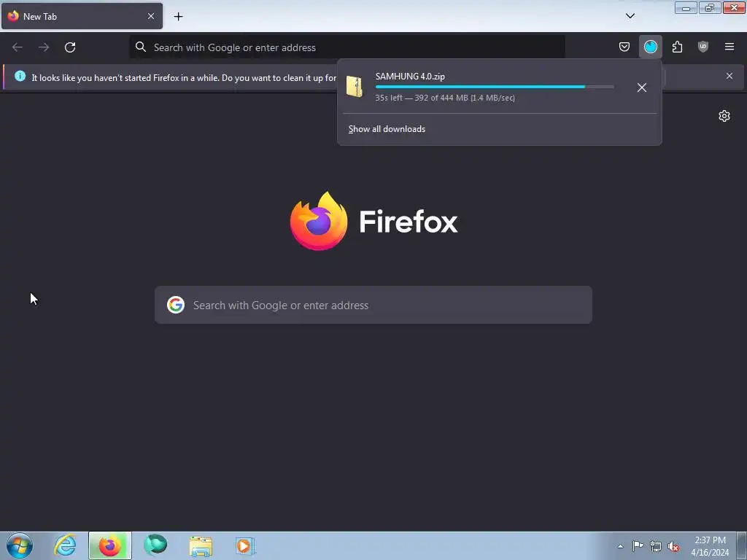Click the SAMHUNG download progress bar
Image resolution: width=747 pixels, height=560 pixels.
click(x=495, y=87)
